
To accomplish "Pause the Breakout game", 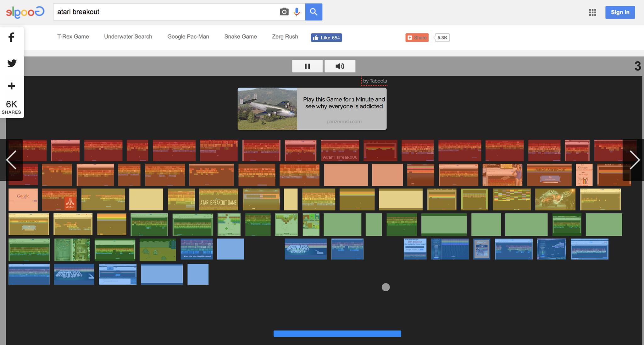I will pyautogui.click(x=307, y=66).
